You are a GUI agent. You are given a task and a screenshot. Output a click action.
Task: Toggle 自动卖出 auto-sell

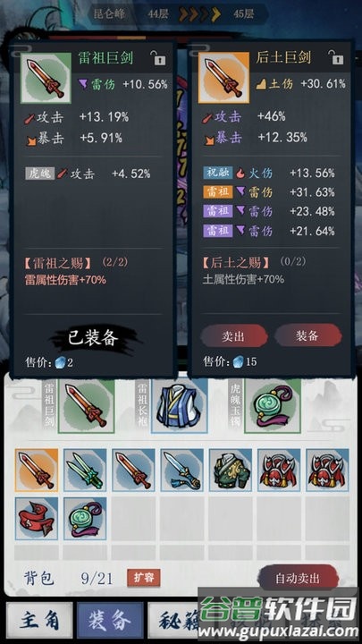(298, 578)
